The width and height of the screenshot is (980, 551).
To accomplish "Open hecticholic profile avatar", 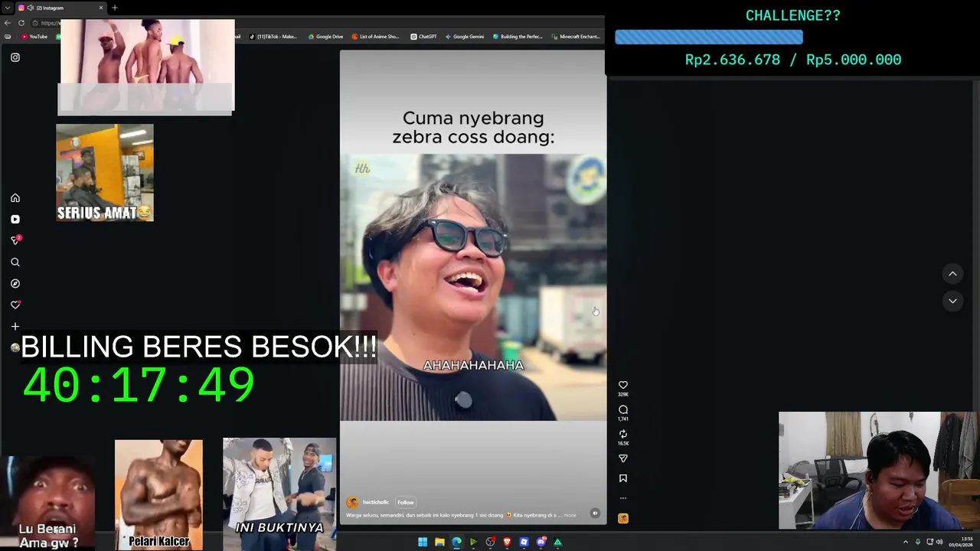I will (x=352, y=502).
